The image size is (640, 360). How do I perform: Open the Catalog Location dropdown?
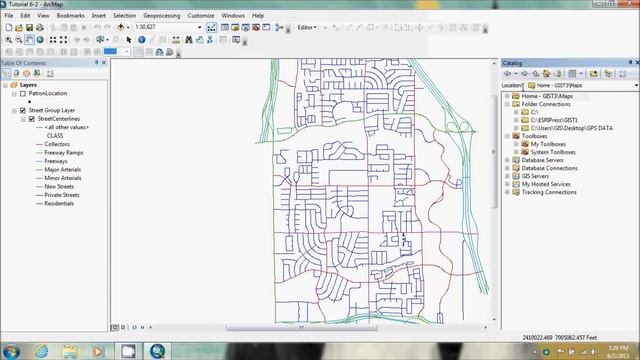coord(636,85)
